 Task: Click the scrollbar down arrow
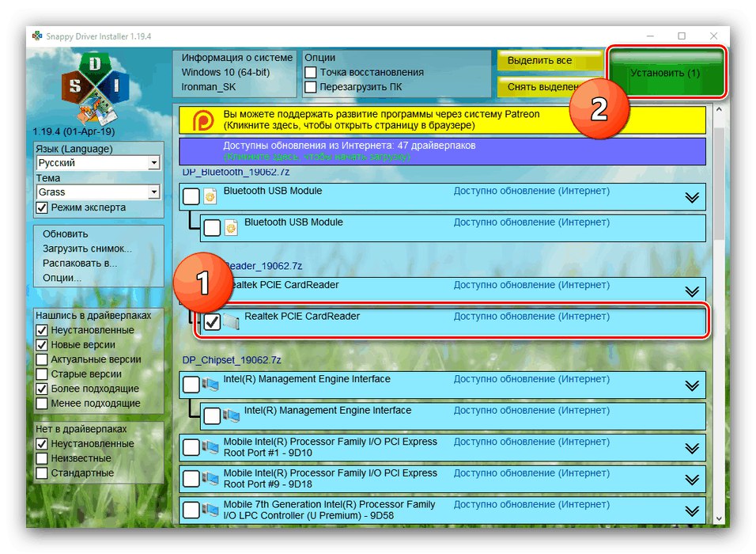tap(718, 518)
